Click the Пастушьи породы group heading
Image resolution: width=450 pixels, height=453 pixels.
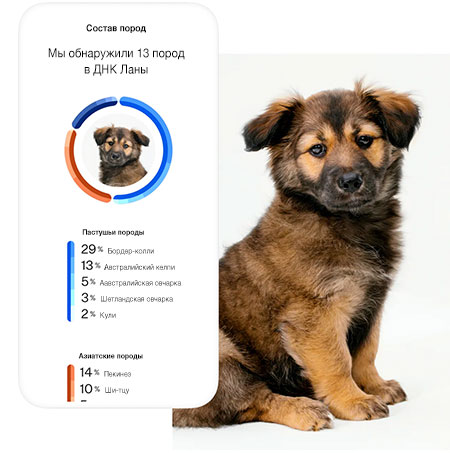point(113,232)
